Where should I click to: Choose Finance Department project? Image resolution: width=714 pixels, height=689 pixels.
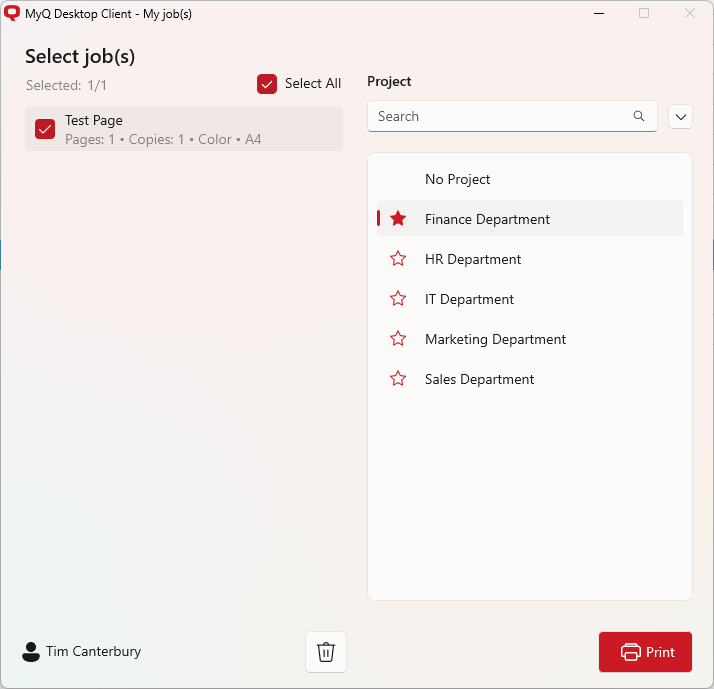click(487, 219)
